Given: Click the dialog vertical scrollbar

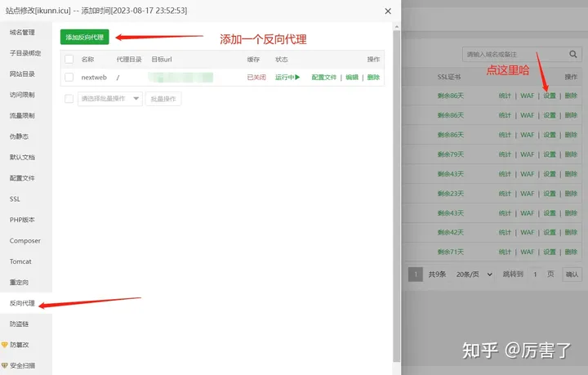Looking at the screenshot, I should [x=397, y=196].
